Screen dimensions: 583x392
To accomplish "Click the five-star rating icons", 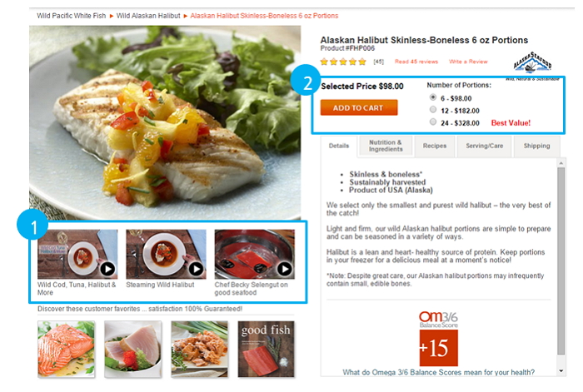I will [343, 62].
